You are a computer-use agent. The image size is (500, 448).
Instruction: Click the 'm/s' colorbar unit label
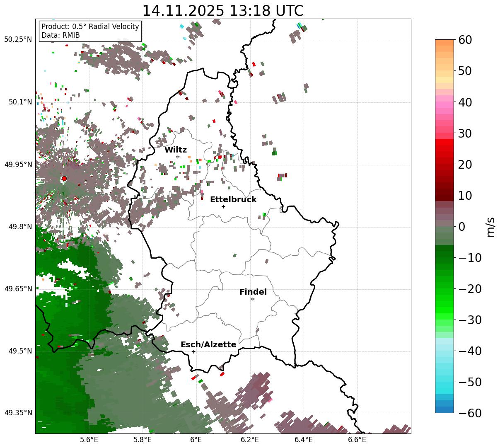coord(491,227)
